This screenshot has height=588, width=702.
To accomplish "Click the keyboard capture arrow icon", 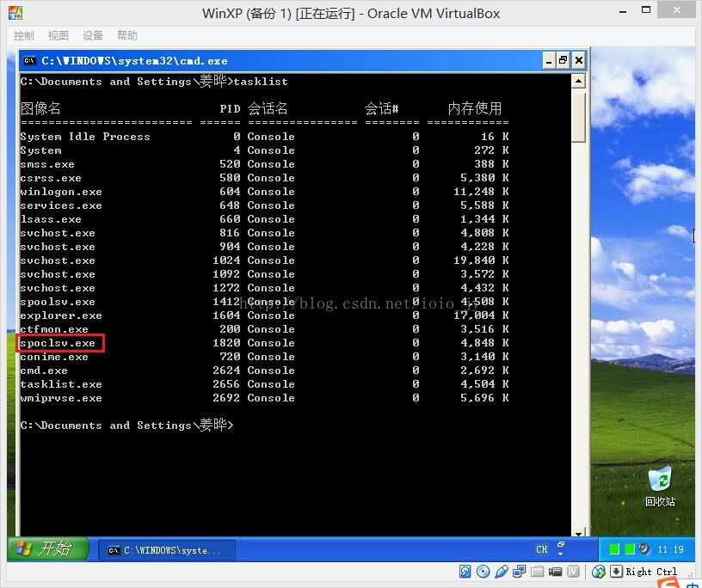I will coord(617,572).
